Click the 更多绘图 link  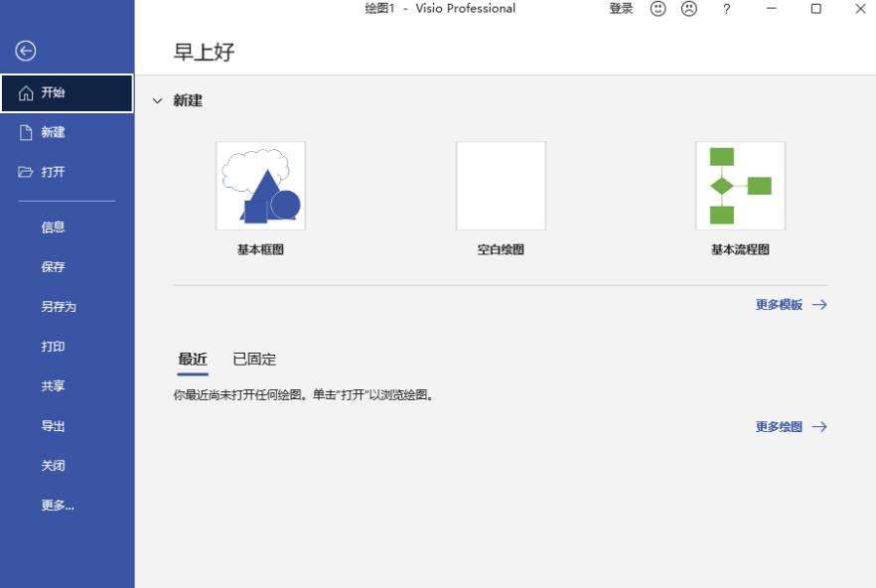791,427
